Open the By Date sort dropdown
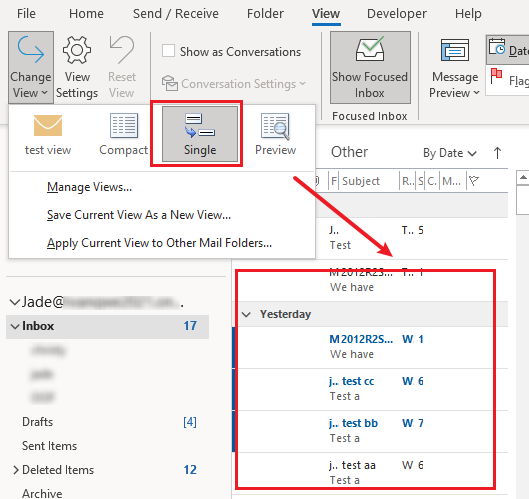The width and height of the screenshot is (529, 499). (450, 153)
